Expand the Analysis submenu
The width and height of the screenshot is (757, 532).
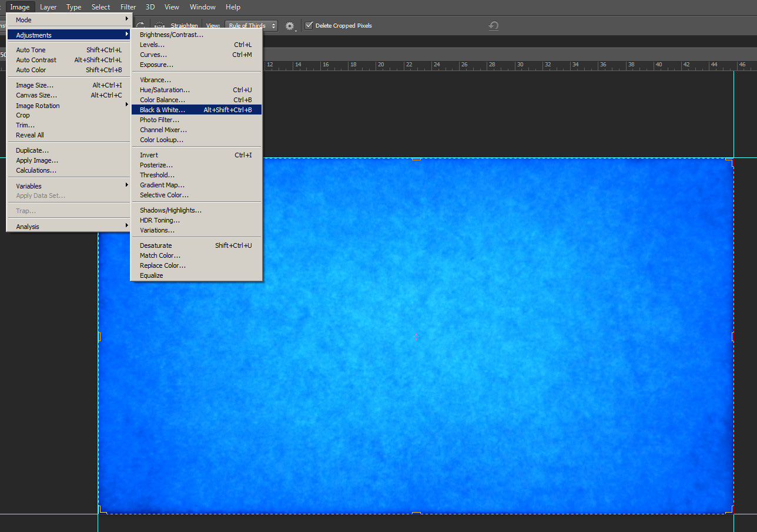coord(69,227)
